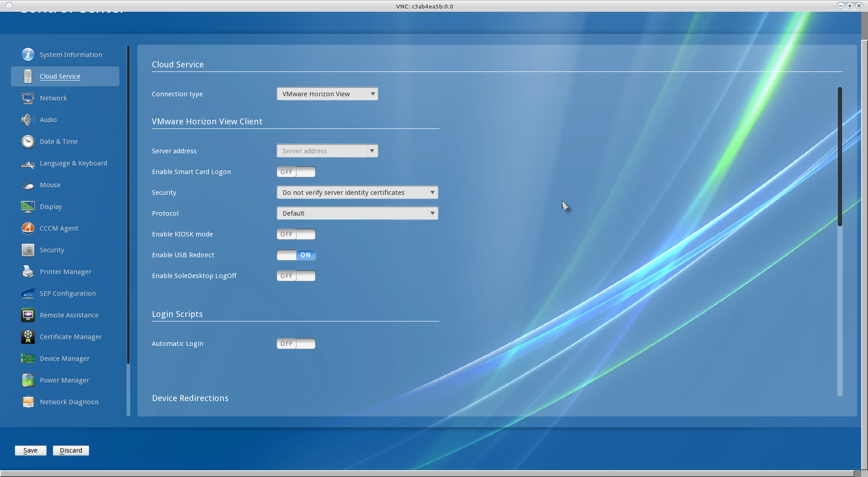The height and width of the screenshot is (477, 868).
Task: Click the CCCM Agent icon
Action: [x=28, y=228]
